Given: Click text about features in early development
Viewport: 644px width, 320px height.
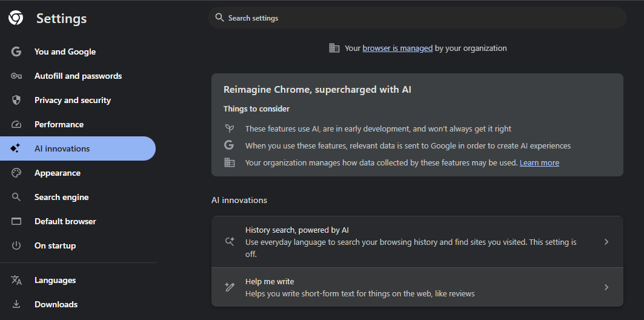Looking at the screenshot, I should coord(378,128).
